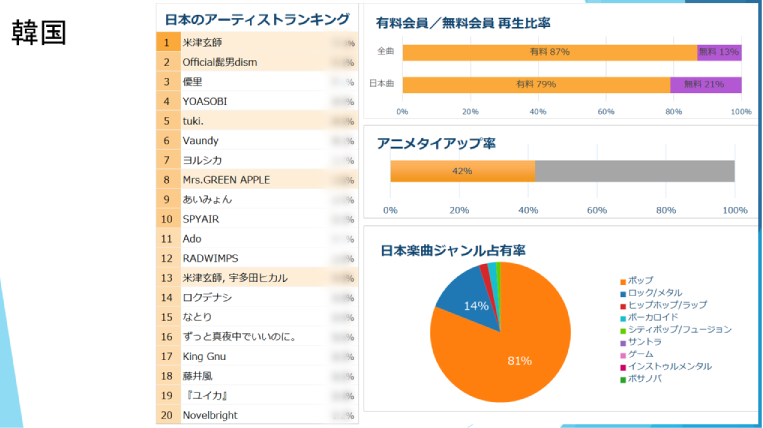Click the 日本のアーティストランキング table header
Viewport: 763px width, 428px height.
[257, 19]
